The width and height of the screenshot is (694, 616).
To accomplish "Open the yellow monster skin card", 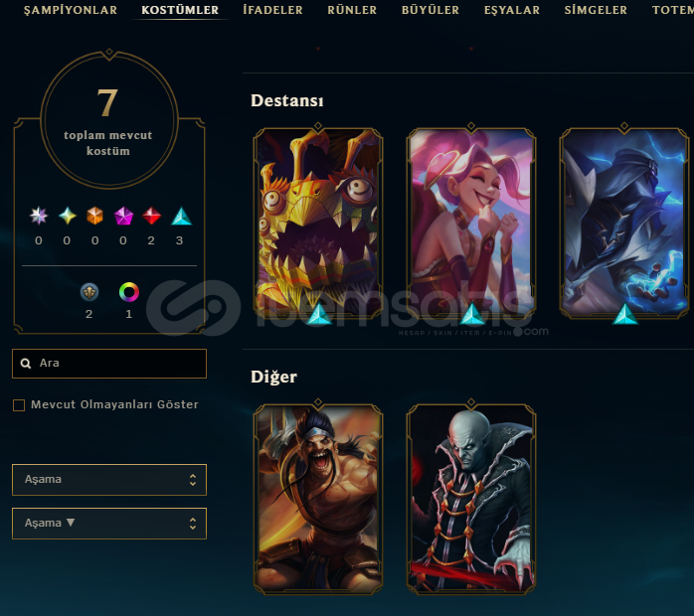I will [318, 223].
